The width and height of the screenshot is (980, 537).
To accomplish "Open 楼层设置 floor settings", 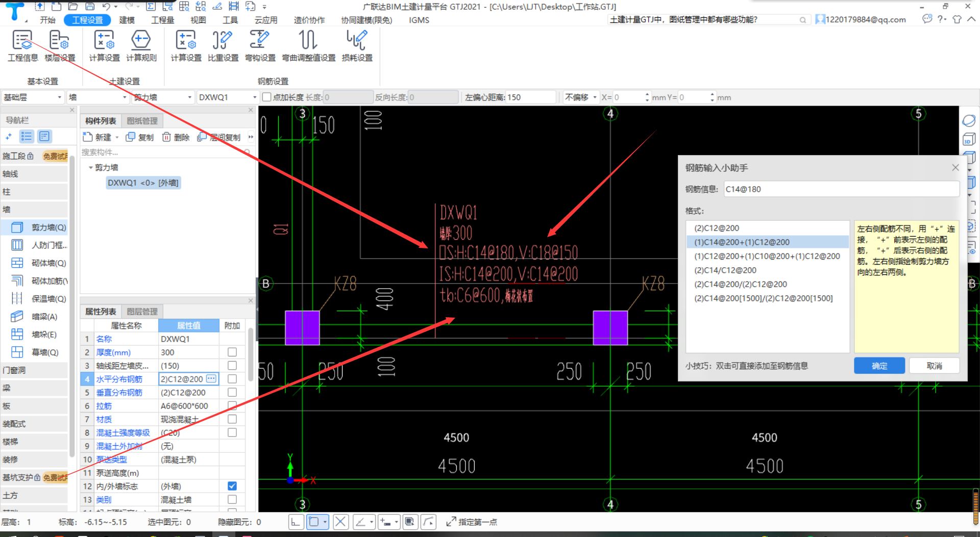I will coord(60,46).
